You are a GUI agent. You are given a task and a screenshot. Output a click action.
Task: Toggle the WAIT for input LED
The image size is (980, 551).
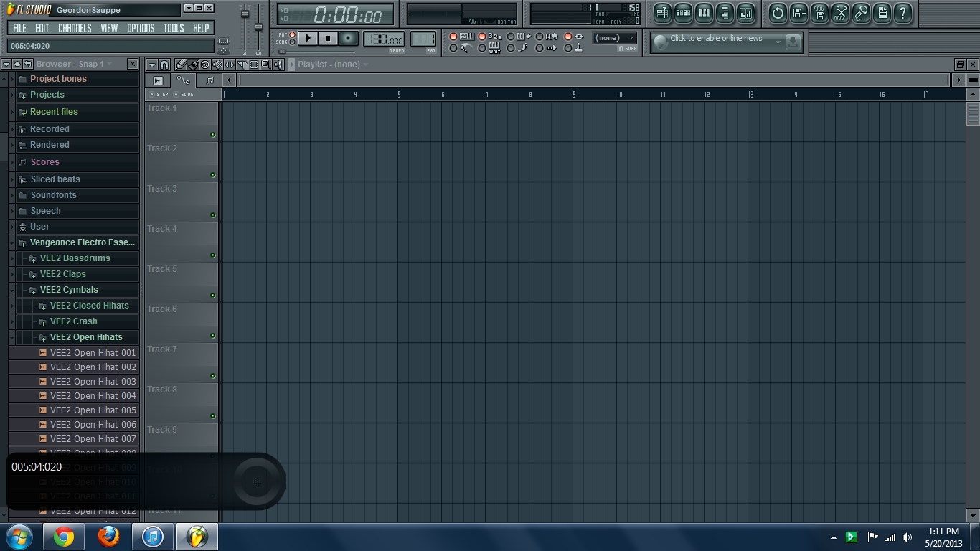click(x=482, y=48)
